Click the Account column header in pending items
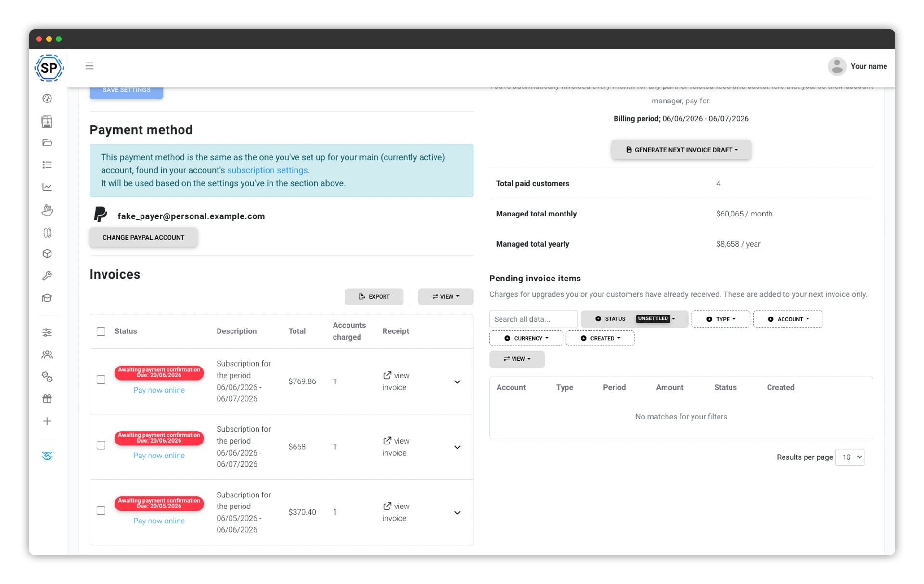The height and width of the screenshot is (584, 924). click(511, 388)
